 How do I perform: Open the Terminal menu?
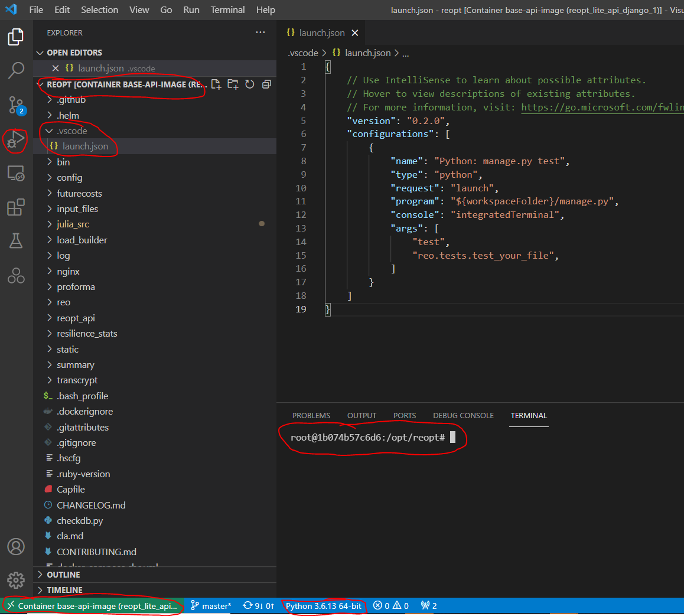tap(228, 9)
